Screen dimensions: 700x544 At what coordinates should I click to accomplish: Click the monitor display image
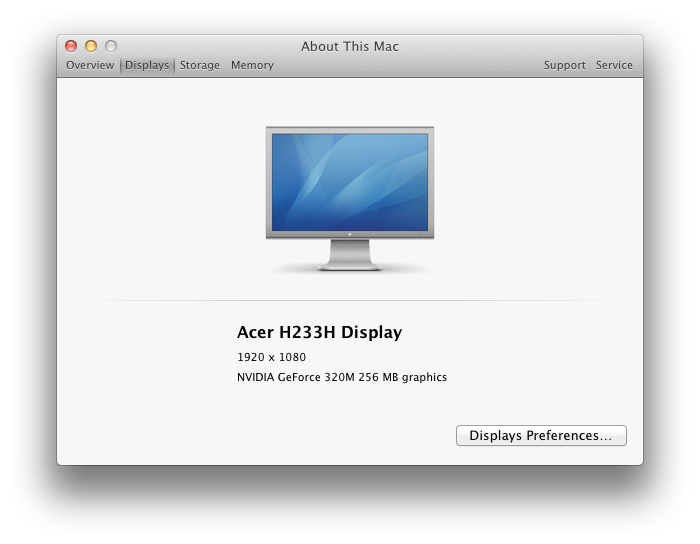(x=350, y=199)
